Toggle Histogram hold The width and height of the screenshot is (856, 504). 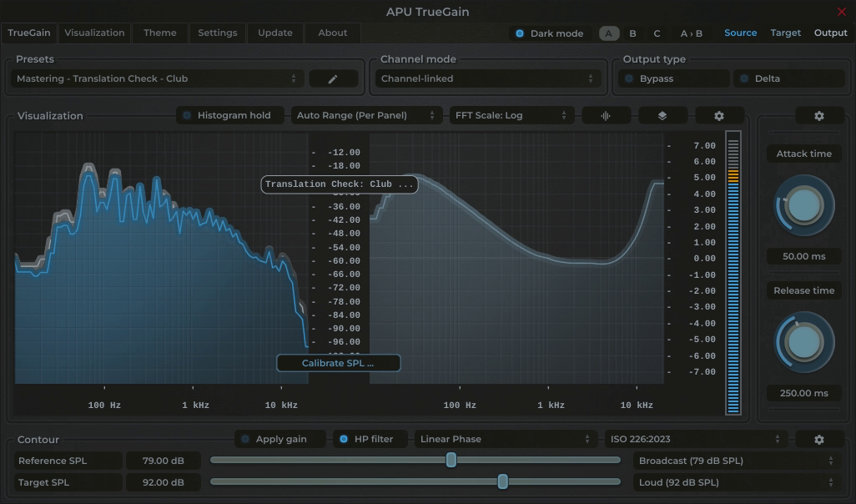click(x=229, y=115)
